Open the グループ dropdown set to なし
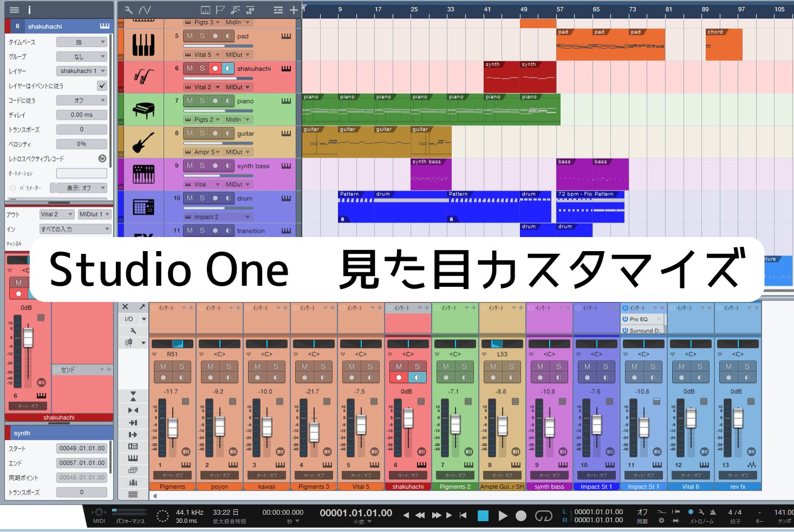794x532 pixels. pos(82,56)
